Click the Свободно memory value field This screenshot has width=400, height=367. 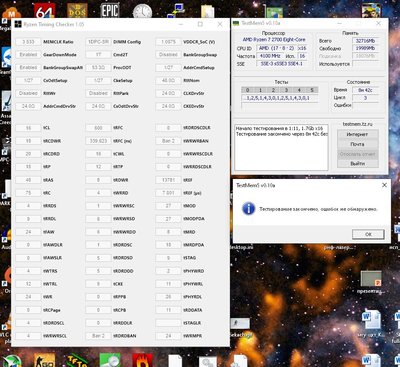point(365,48)
